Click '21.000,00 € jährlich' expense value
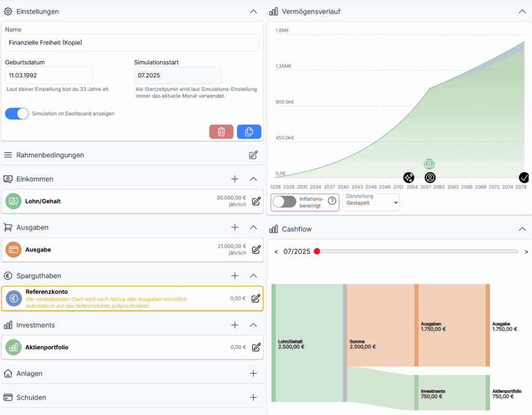The height and width of the screenshot is (415, 532). (232, 250)
